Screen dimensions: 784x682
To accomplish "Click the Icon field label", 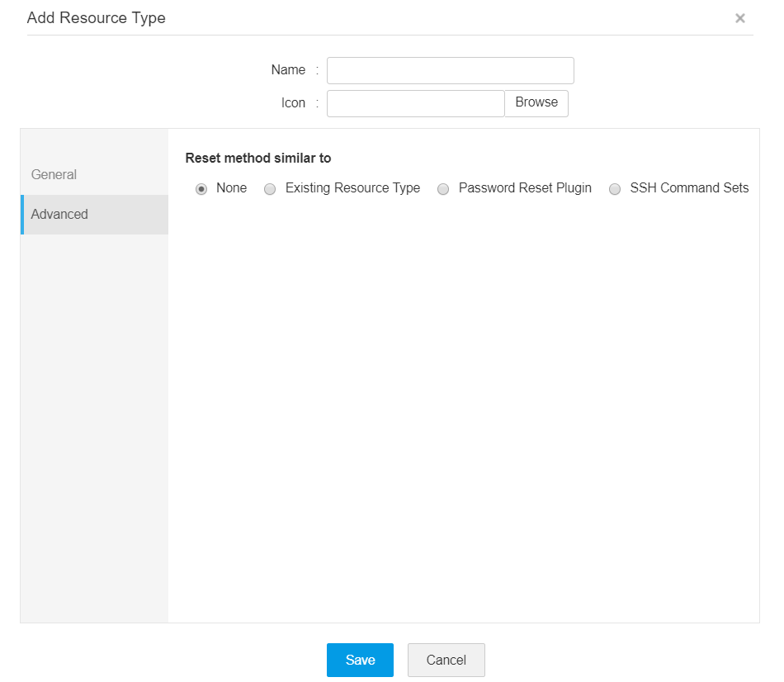I will [293, 102].
